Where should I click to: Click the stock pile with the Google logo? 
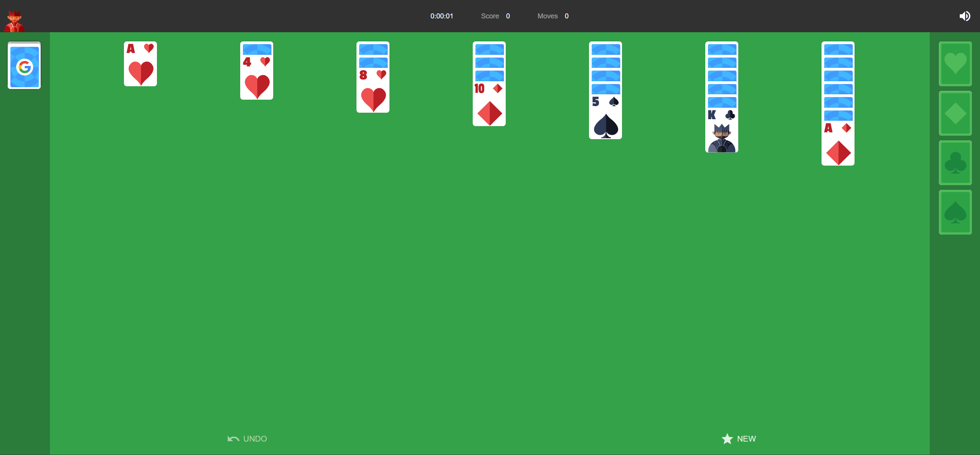tap(24, 65)
